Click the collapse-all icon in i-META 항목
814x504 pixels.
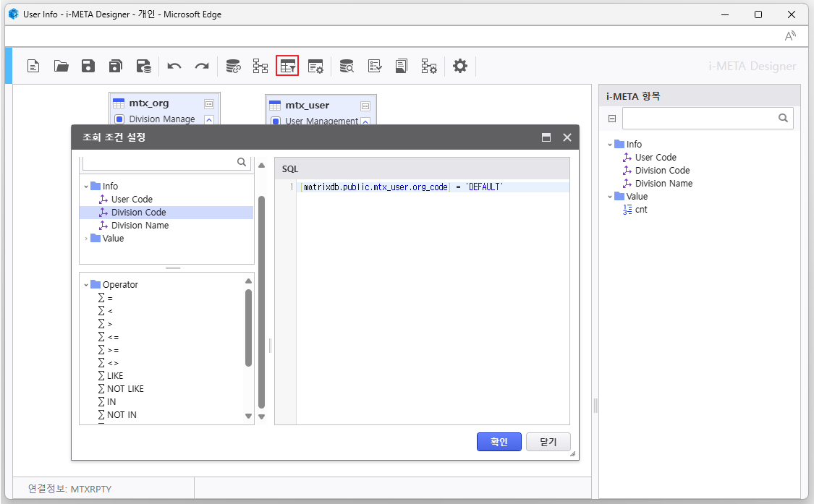(612, 119)
